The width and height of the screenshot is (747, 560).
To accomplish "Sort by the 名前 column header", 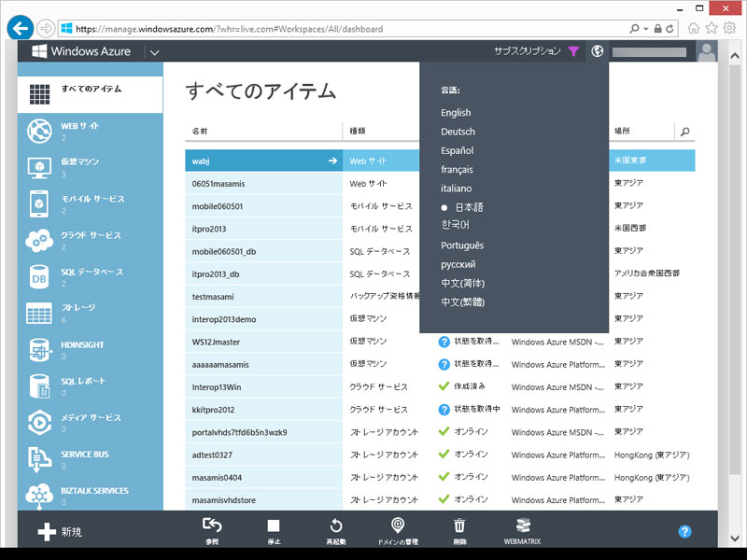I will click(200, 131).
